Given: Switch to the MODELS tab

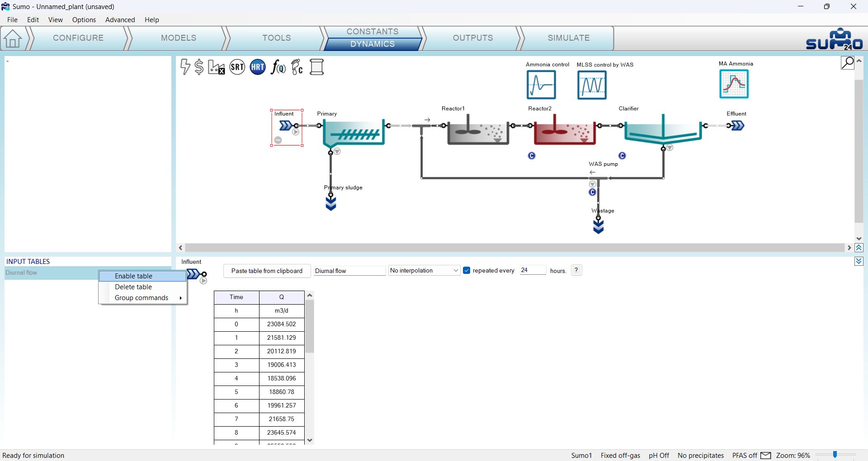Looking at the screenshot, I should pyautogui.click(x=179, y=38).
